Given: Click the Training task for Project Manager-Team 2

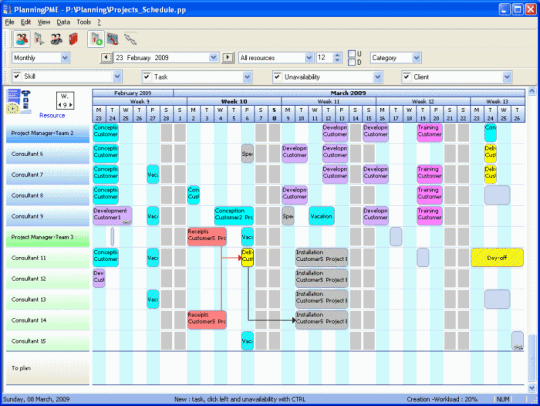Looking at the screenshot, I should (430, 133).
